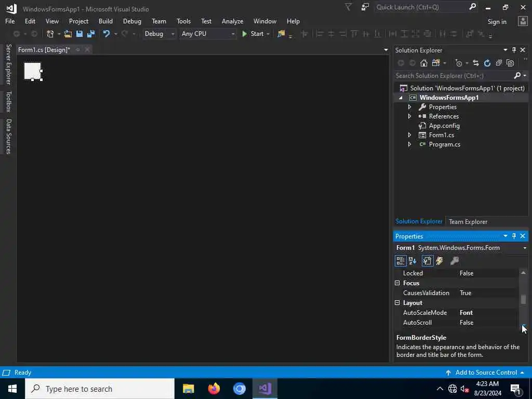Collapse the Focus category in Properties
532x399 pixels.
[x=397, y=283]
